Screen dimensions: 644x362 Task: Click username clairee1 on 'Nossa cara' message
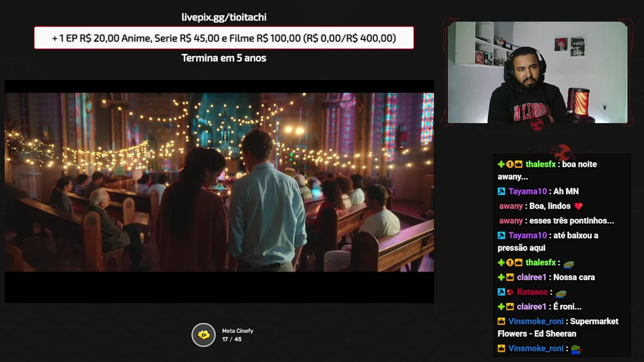531,278
